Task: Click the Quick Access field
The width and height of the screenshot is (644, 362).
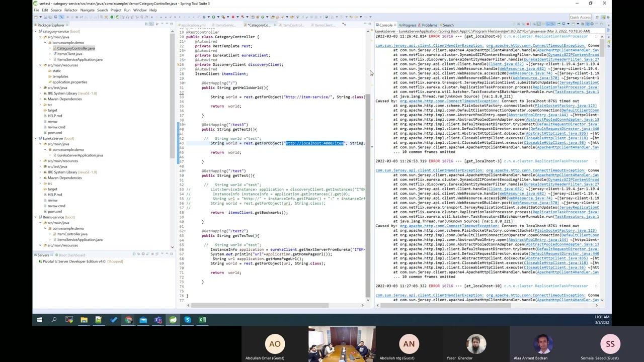Action: point(580,17)
